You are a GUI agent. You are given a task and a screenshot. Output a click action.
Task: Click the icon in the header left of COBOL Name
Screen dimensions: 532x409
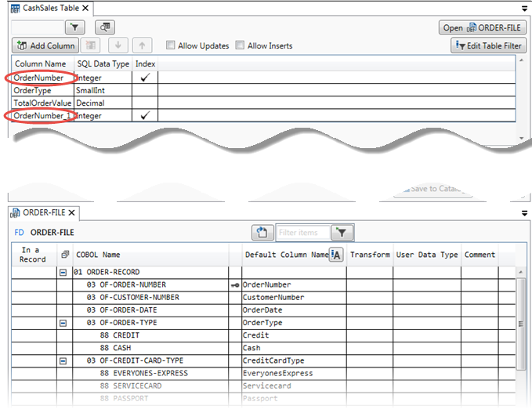tap(64, 255)
